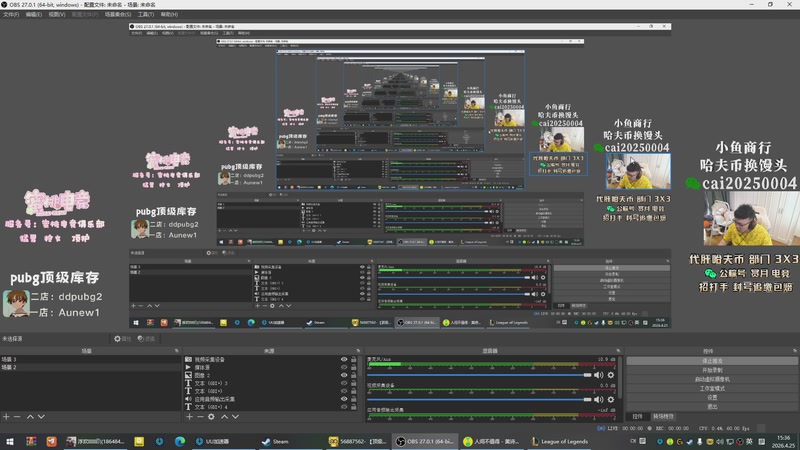Open 视频采集设备 mixer settings gear
The width and height of the screenshot is (800, 450).
tap(611, 399)
